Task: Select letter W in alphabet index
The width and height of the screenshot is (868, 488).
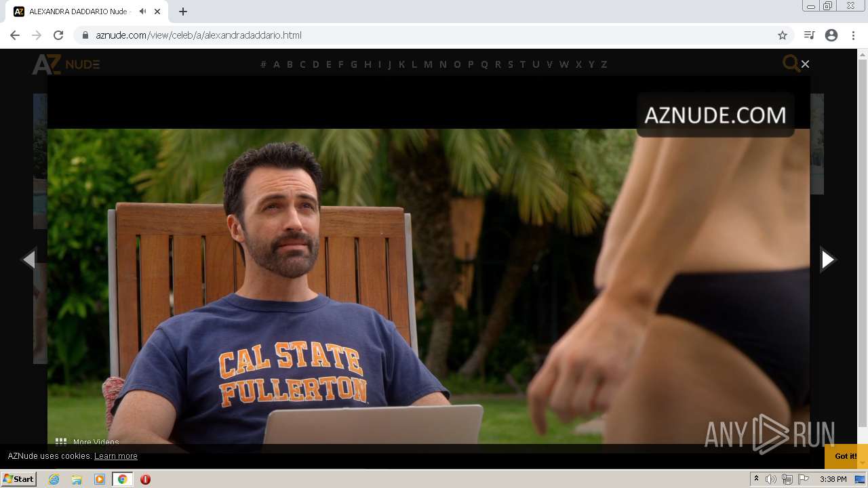Action: [x=564, y=64]
